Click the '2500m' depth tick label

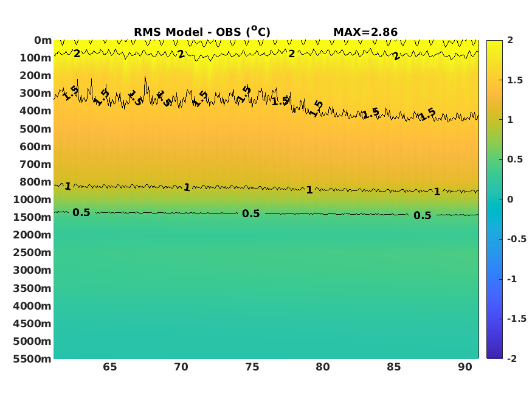tap(32, 252)
